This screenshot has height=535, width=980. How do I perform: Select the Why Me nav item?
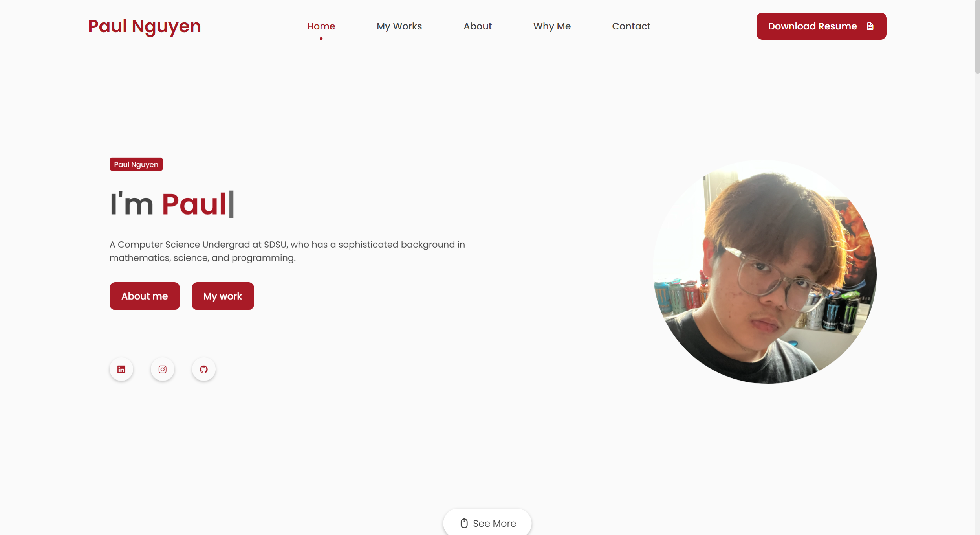[x=552, y=26]
